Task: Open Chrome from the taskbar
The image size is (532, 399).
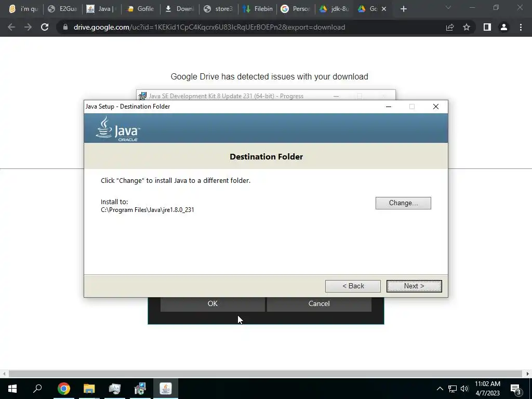Action: (x=64, y=389)
